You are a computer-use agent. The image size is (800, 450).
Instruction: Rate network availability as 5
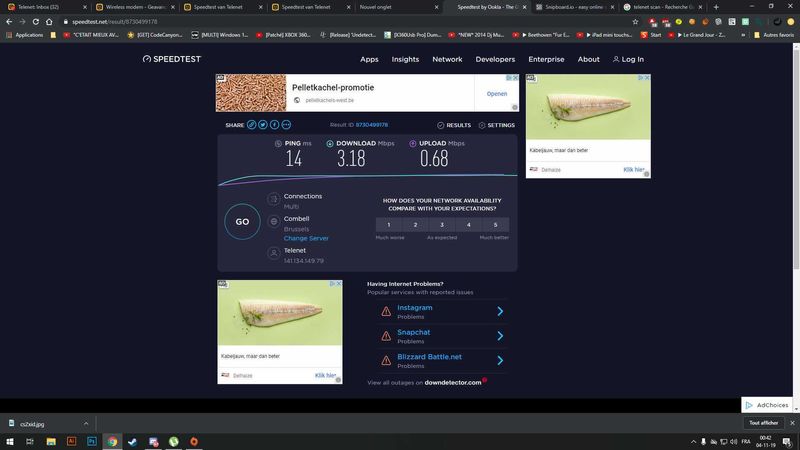[x=495, y=225]
